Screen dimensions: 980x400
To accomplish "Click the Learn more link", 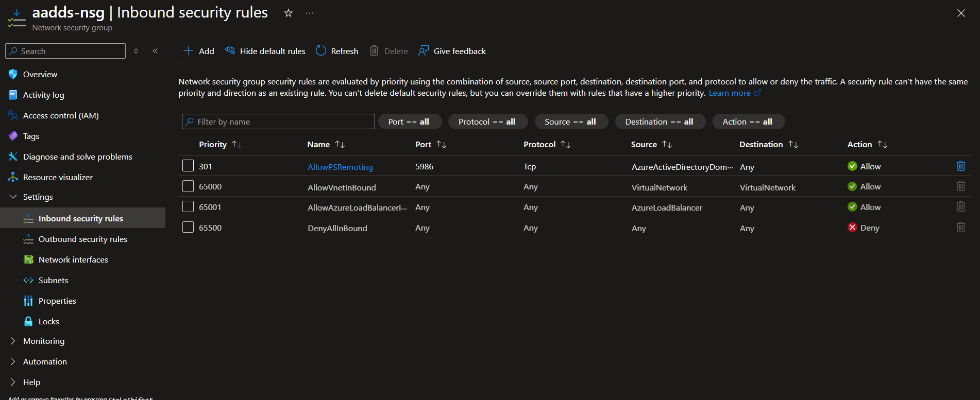I will 730,93.
